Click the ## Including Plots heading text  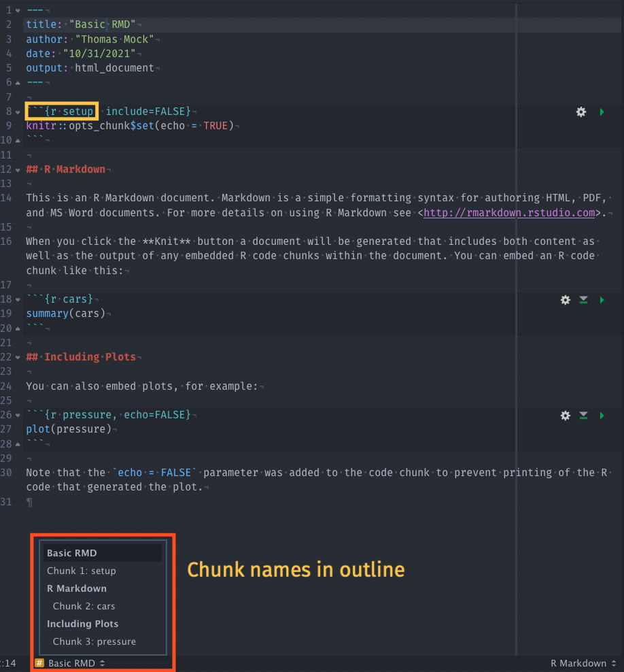pos(81,357)
